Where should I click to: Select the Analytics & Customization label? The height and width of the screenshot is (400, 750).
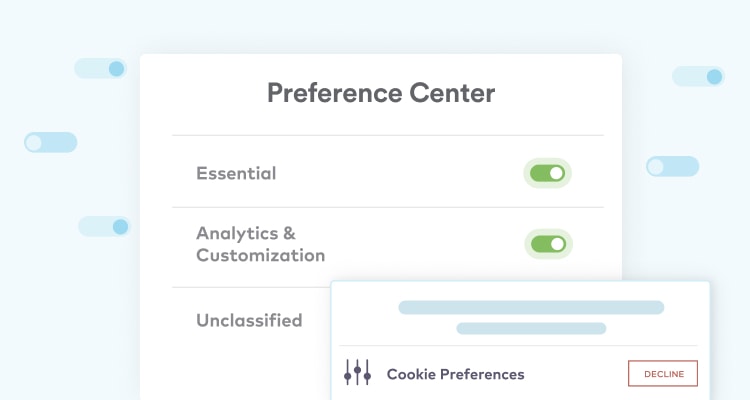(261, 244)
